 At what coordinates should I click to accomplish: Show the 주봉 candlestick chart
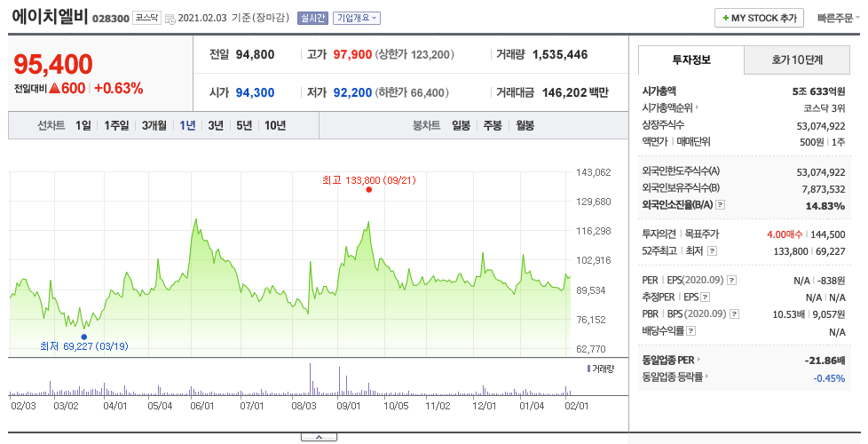tap(493, 126)
